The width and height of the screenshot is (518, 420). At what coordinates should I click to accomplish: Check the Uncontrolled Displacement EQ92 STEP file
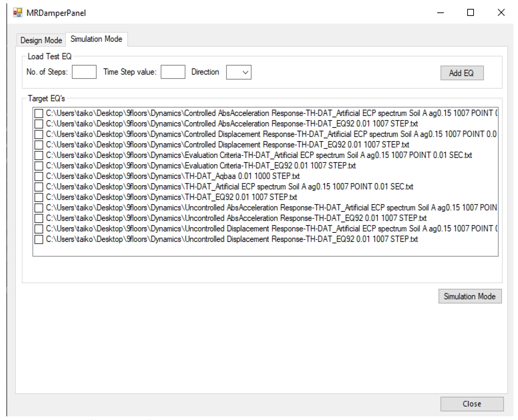tap(39, 239)
